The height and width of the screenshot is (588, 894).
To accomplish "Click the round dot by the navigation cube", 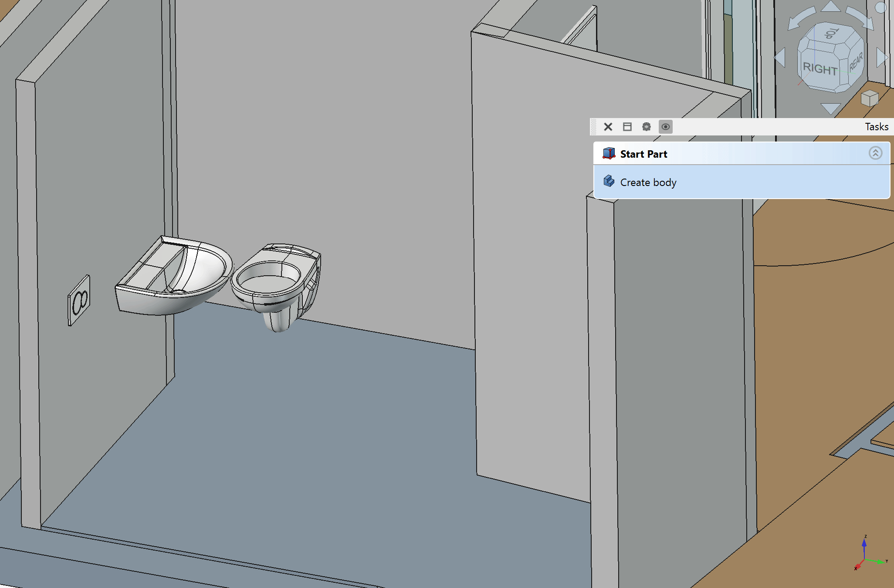I will (880, 7).
